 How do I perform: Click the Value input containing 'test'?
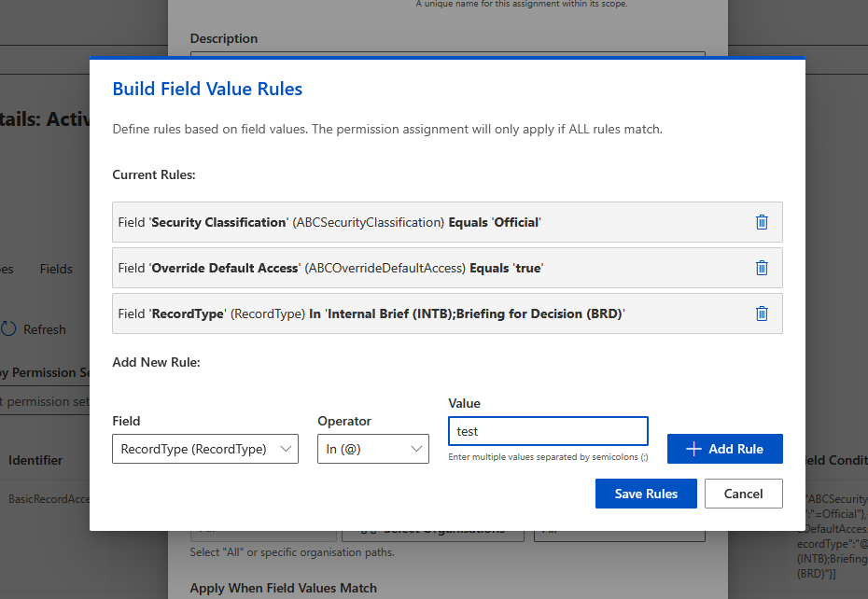pos(548,431)
